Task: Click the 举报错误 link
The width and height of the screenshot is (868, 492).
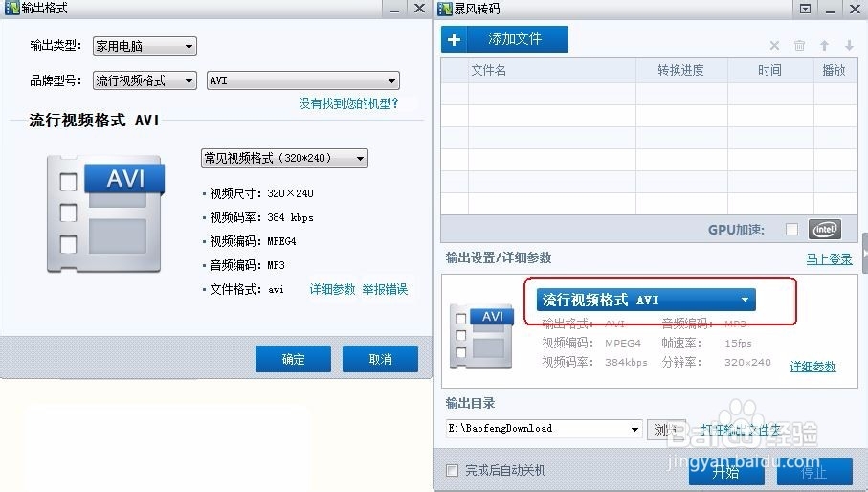Action: [x=385, y=289]
